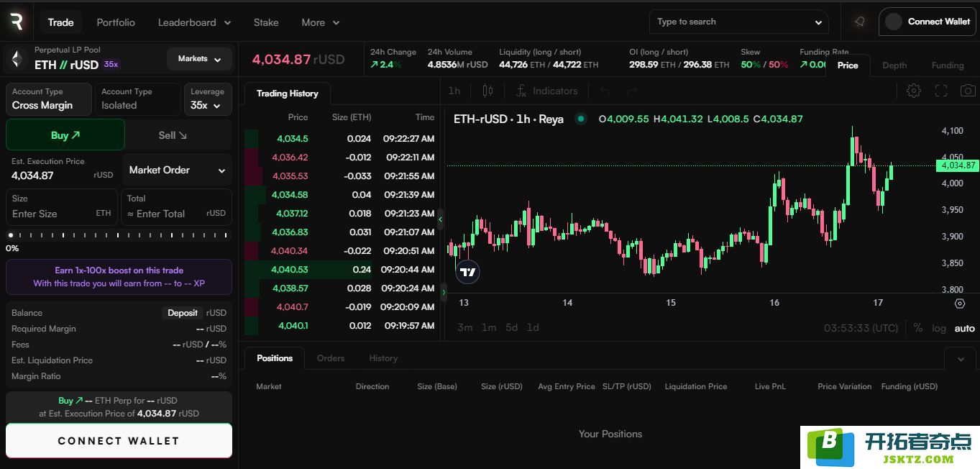Set chart range to 3m

465,328
